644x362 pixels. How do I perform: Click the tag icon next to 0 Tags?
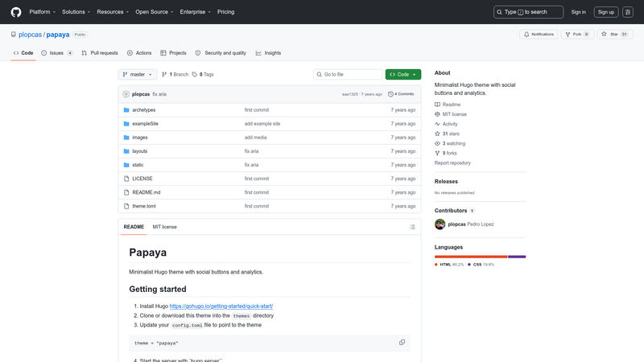click(x=195, y=74)
